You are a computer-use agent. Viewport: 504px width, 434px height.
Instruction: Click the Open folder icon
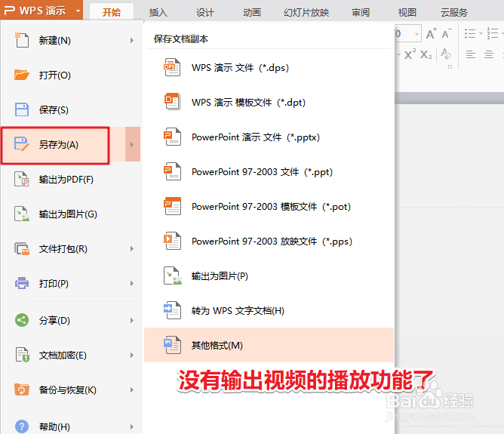click(22, 75)
